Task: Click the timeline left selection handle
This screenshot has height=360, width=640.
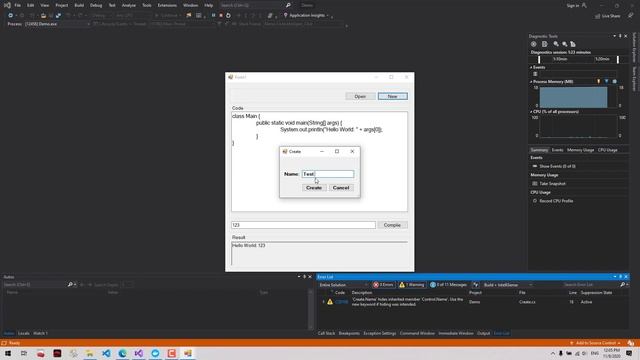Action: coord(539,59)
